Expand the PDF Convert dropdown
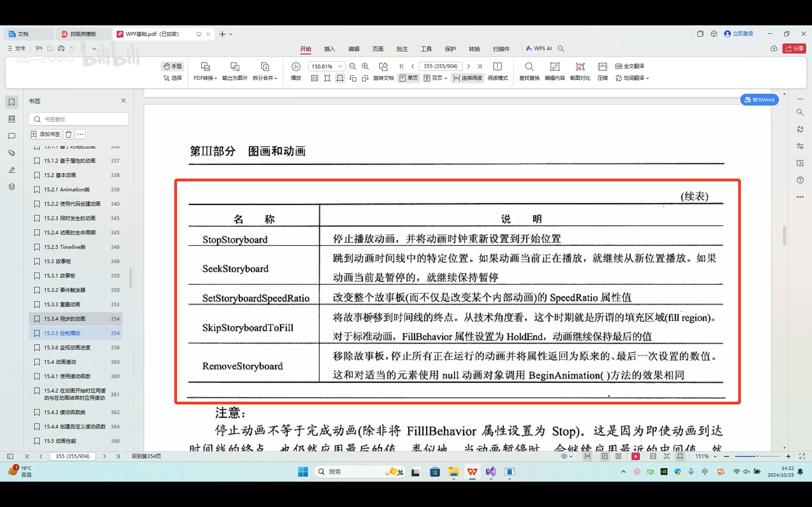 205,78
